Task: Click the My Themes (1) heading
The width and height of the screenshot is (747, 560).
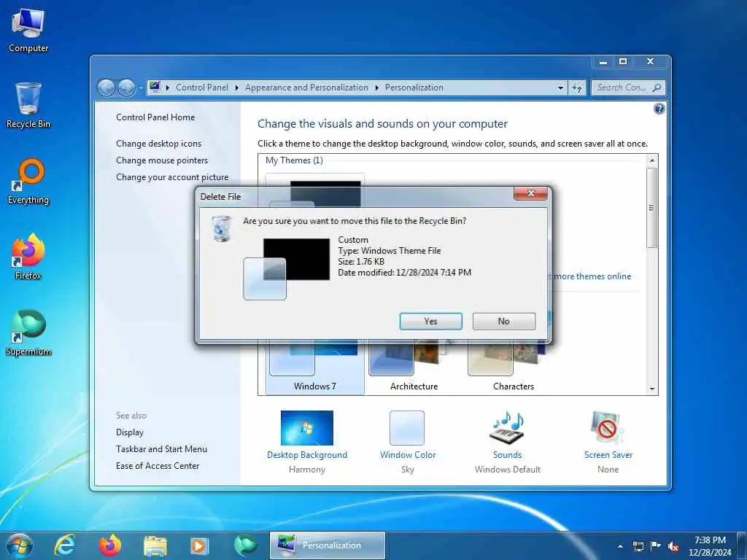Action: (294, 160)
